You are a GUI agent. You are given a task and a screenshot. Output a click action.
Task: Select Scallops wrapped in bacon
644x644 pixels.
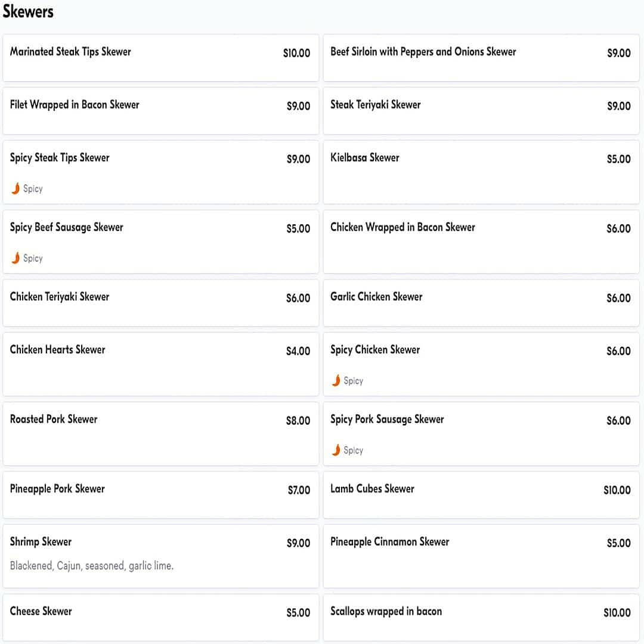pos(481,617)
